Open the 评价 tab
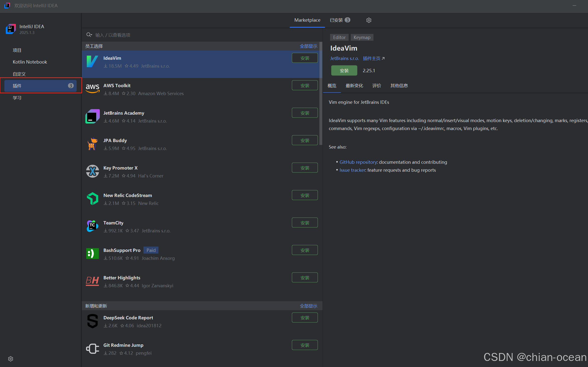The image size is (588, 367). (x=376, y=86)
